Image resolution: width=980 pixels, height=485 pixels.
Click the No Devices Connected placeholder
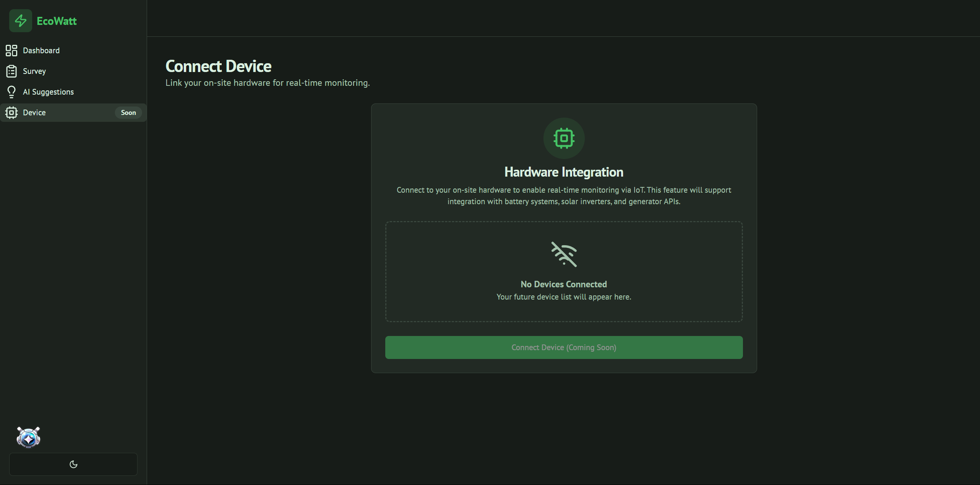[564, 284]
